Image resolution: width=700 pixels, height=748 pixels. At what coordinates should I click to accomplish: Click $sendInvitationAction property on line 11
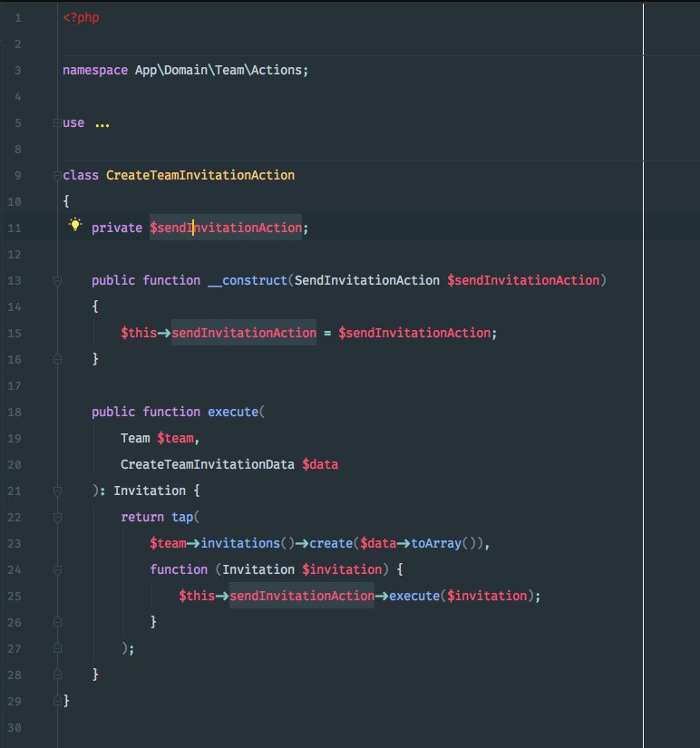(x=226, y=228)
